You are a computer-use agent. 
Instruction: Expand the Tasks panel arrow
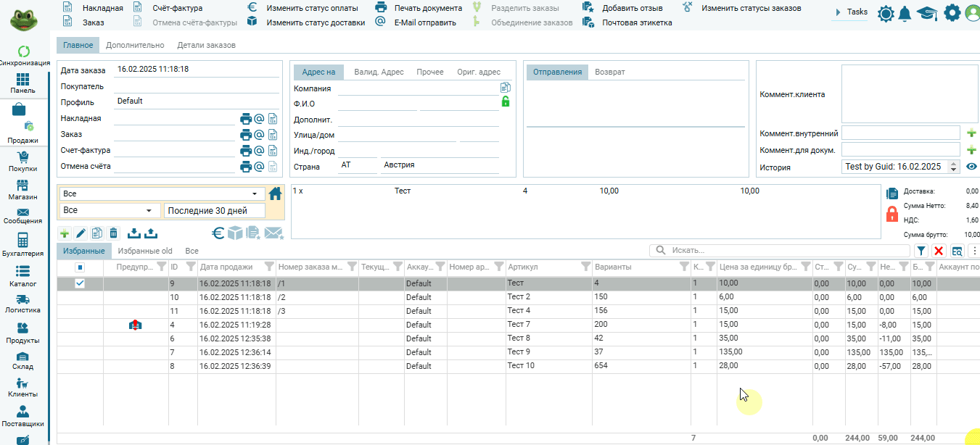point(838,12)
